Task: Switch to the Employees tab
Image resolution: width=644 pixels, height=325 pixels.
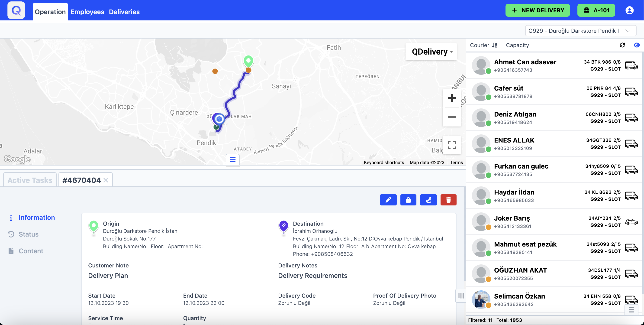Action: point(87,12)
